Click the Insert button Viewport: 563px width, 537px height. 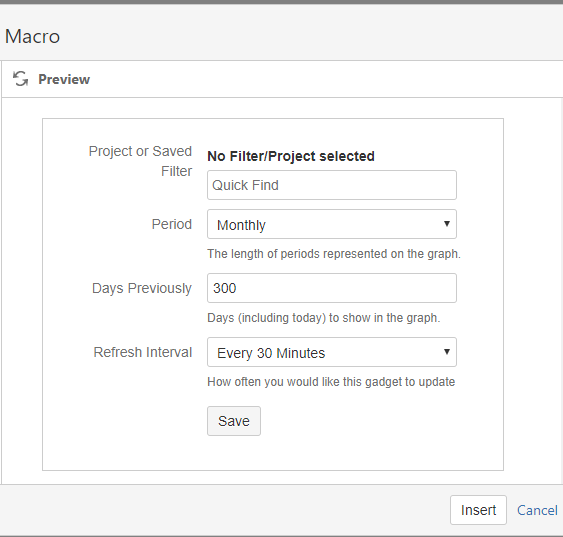478,510
